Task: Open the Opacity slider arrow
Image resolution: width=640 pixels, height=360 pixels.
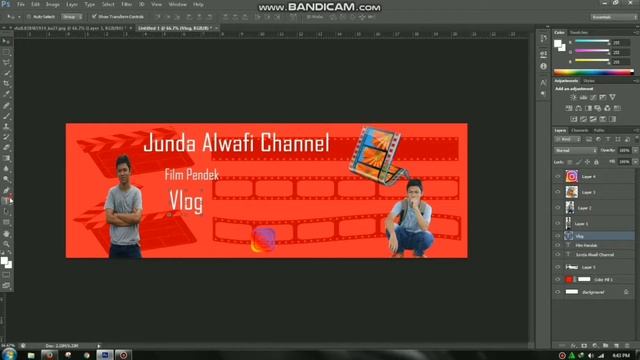Action: click(636, 151)
